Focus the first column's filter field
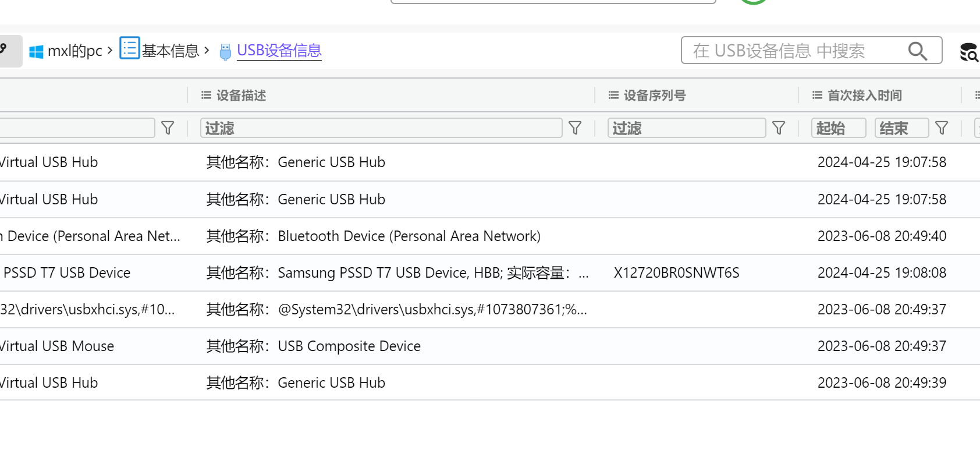 [x=77, y=128]
